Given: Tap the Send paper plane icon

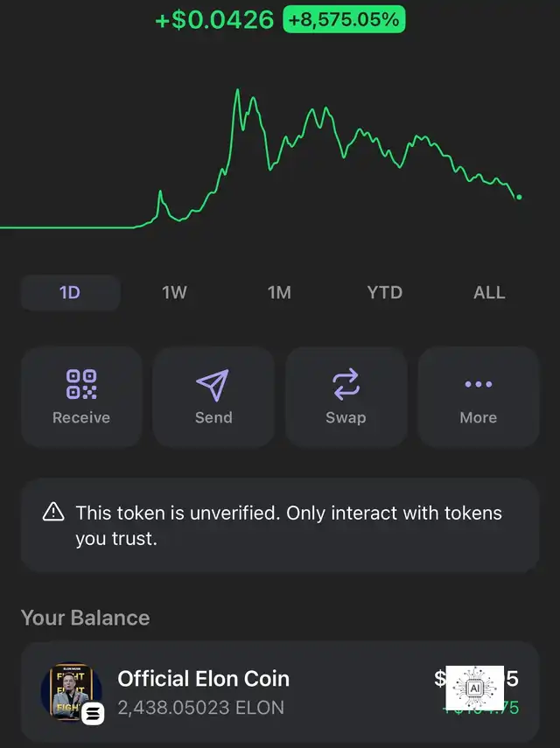Looking at the screenshot, I should point(213,384).
